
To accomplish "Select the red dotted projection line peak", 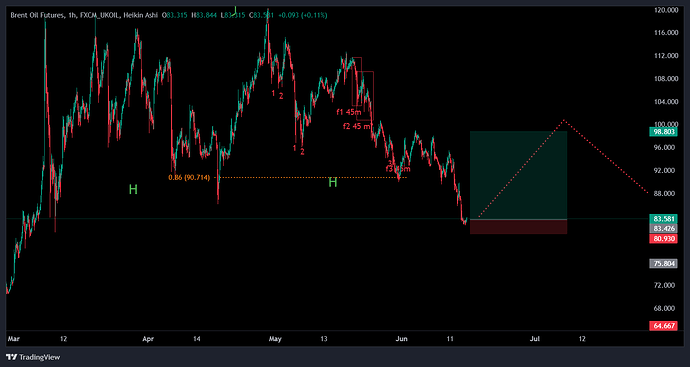I will [564, 120].
